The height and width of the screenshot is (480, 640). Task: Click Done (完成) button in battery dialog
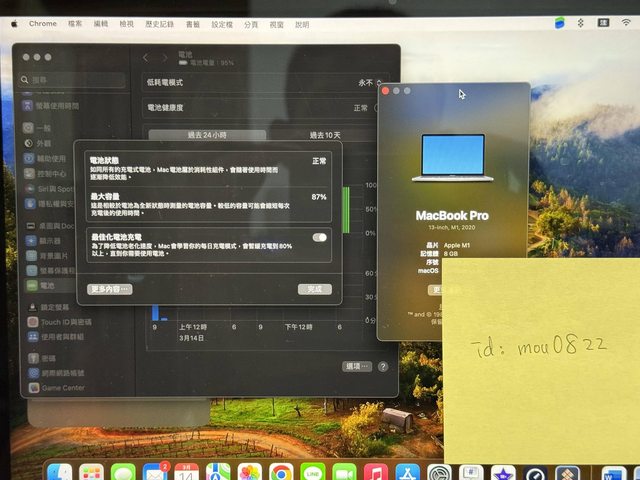(x=315, y=289)
